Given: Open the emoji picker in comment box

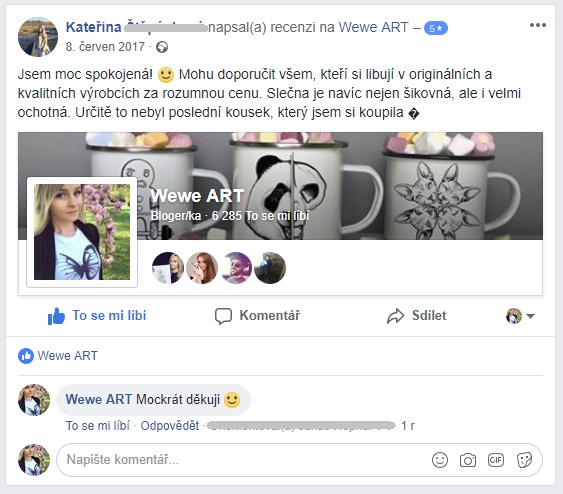Looking at the screenshot, I should click(440, 460).
